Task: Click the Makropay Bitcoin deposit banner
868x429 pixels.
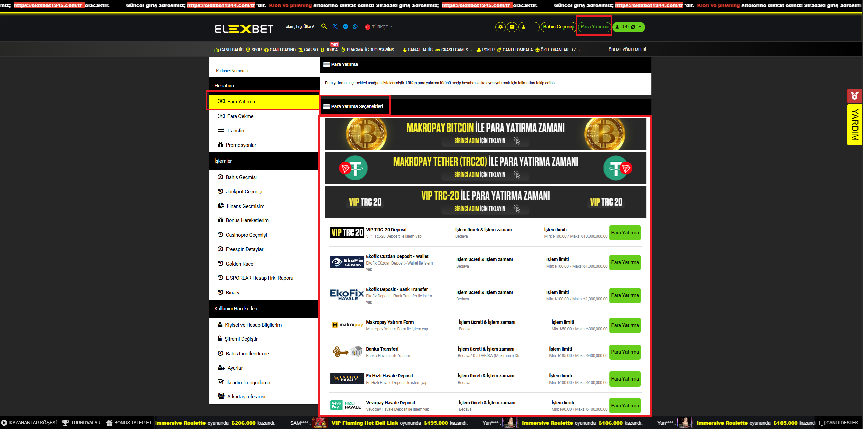Action: (x=485, y=134)
